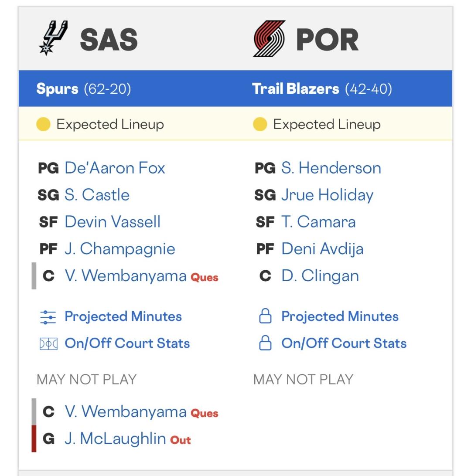The image size is (471, 476).
Task: Click the Trail Blazers pinwheel logo
Action: [269, 39]
